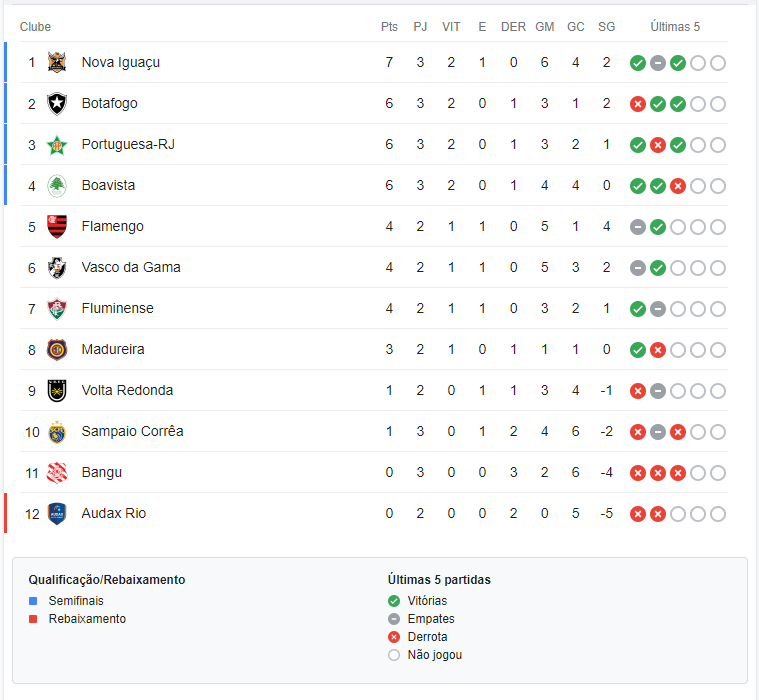Open the Flamengo red-black striped crest
759x700 pixels.
point(57,227)
